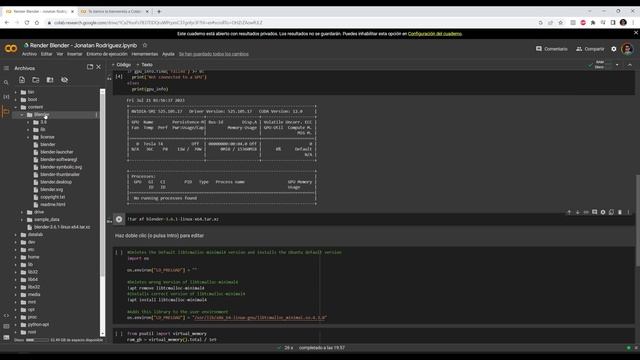Viewport: 640px width, 360px height.
Task: Delete cell trash icon
Action: pyautogui.click(x=620, y=212)
